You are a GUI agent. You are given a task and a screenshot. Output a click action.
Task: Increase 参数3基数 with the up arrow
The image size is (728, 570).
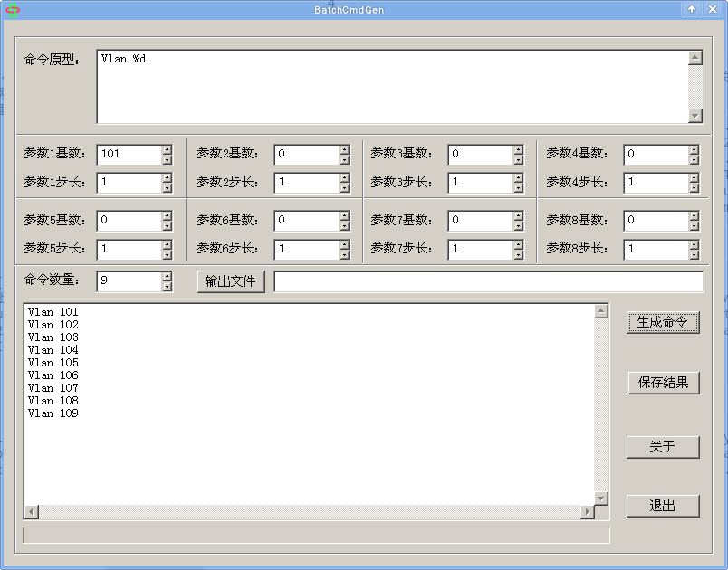point(519,149)
